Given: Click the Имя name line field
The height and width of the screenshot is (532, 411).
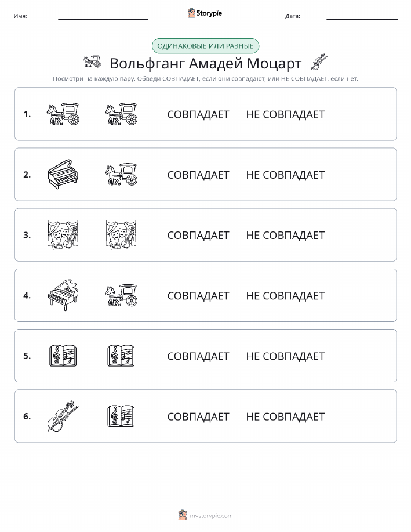Looking at the screenshot, I should pos(103,16).
